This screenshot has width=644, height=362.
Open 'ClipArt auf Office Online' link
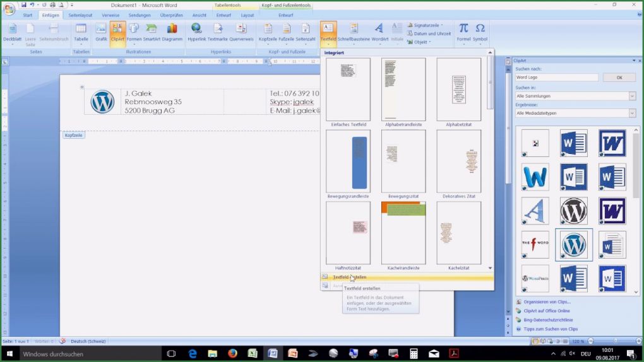[546, 311]
